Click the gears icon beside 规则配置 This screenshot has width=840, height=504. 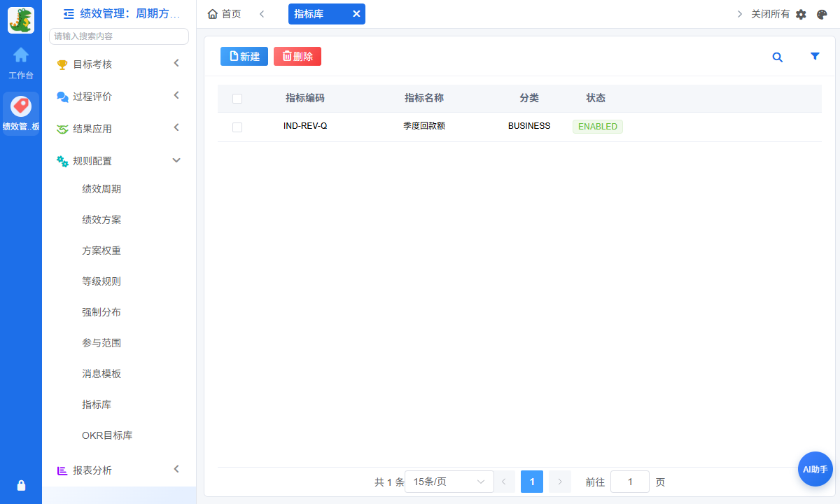[62, 161]
